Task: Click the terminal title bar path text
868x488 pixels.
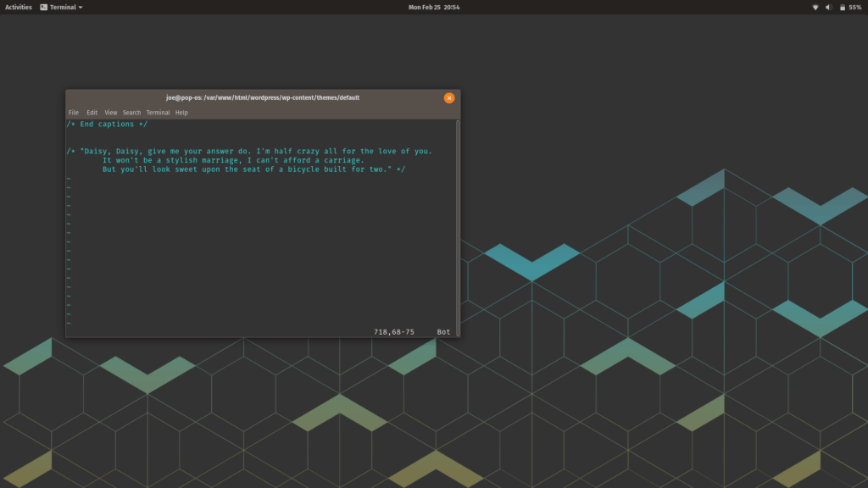Action: (x=263, y=97)
